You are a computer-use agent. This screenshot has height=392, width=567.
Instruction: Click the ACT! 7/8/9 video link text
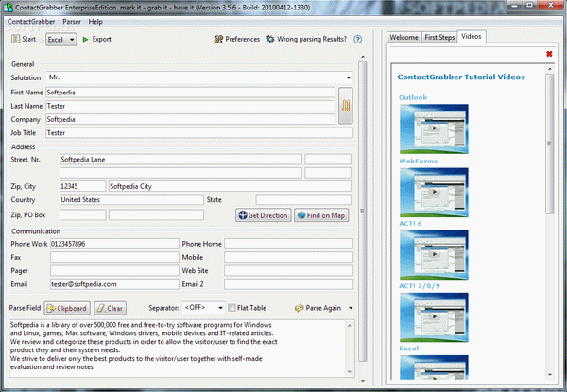click(x=420, y=286)
